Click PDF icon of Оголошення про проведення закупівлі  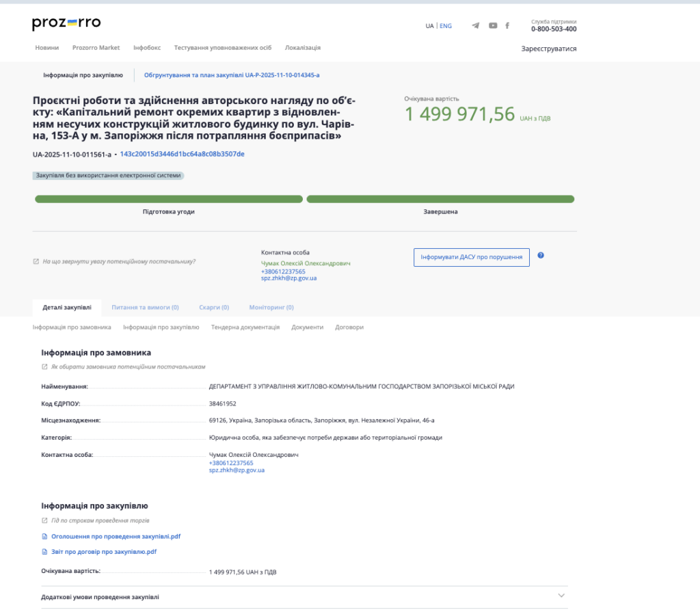45,537
